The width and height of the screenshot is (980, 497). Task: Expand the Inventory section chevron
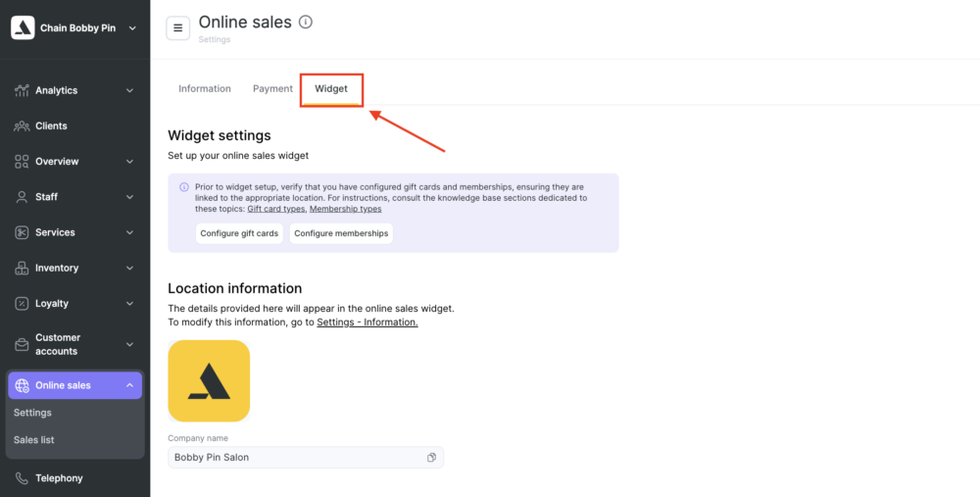pos(130,269)
